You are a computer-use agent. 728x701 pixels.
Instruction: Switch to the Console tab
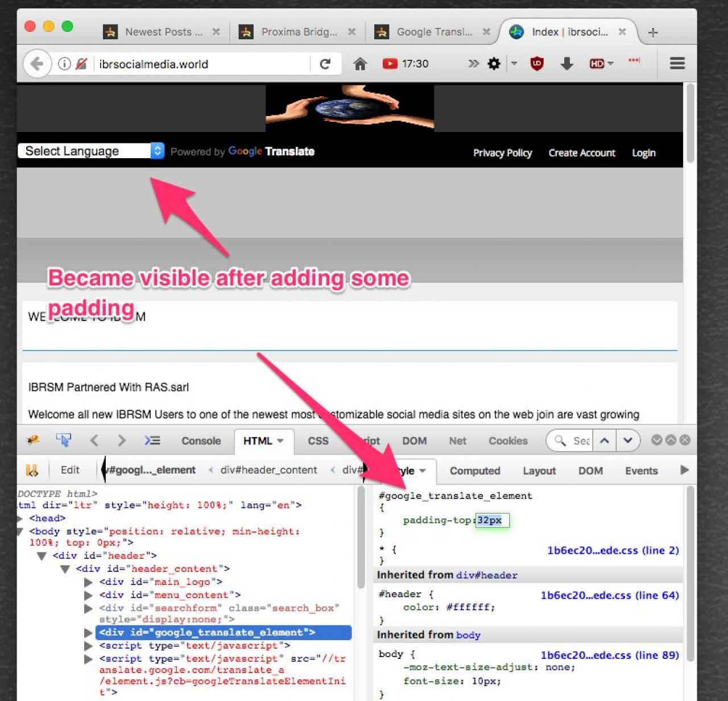201,441
